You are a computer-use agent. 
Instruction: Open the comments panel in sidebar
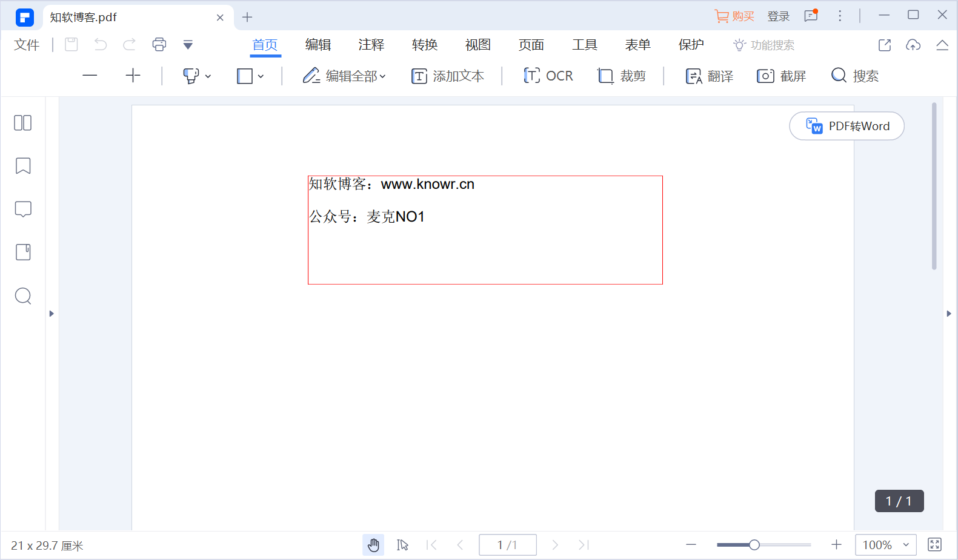coord(23,209)
